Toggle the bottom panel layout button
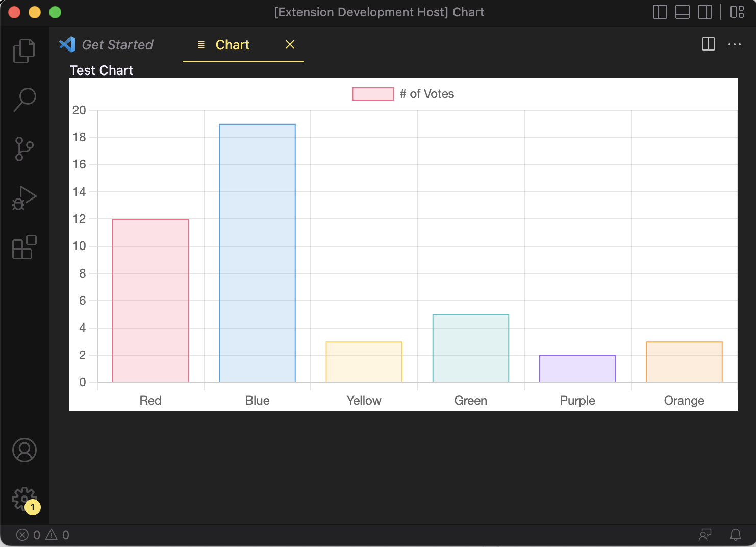 coord(682,12)
